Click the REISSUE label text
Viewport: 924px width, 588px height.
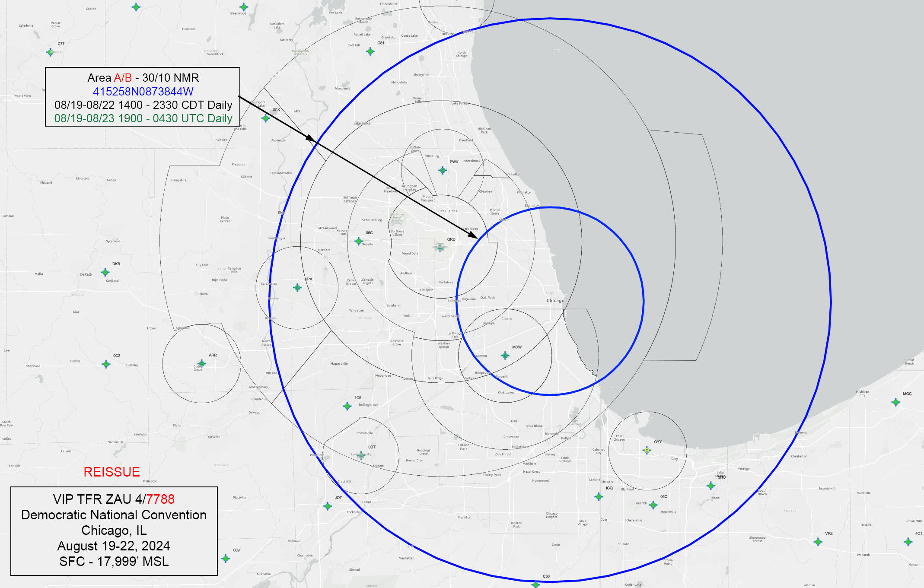112,472
